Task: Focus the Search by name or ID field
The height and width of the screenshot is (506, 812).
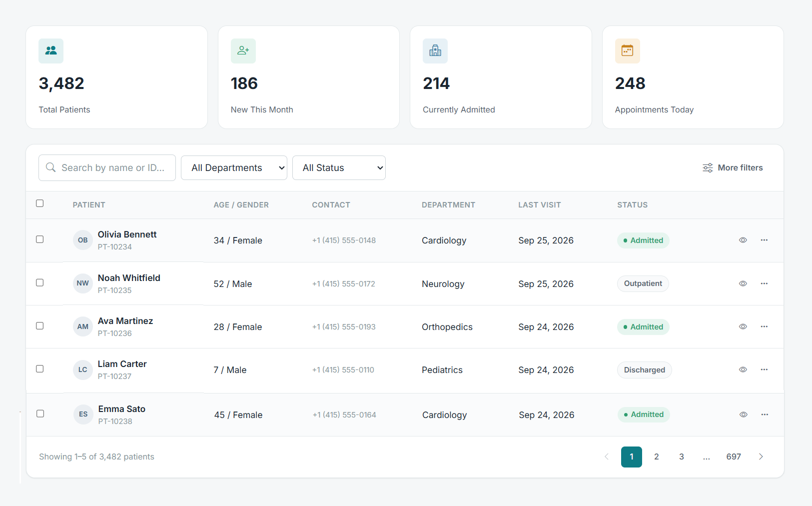Action: pyautogui.click(x=107, y=167)
